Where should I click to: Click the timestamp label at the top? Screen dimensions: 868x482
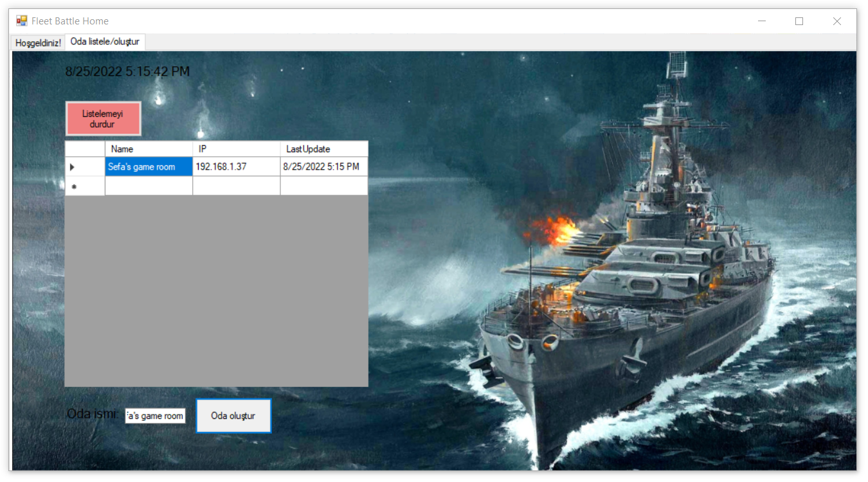point(126,71)
